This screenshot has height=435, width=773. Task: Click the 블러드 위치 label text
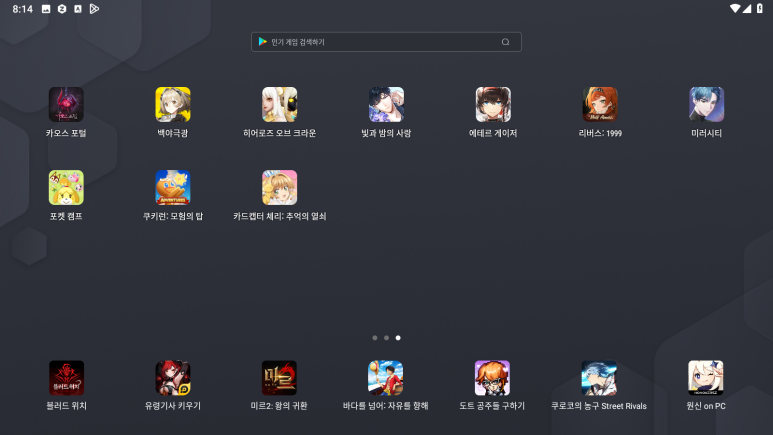click(66, 406)
